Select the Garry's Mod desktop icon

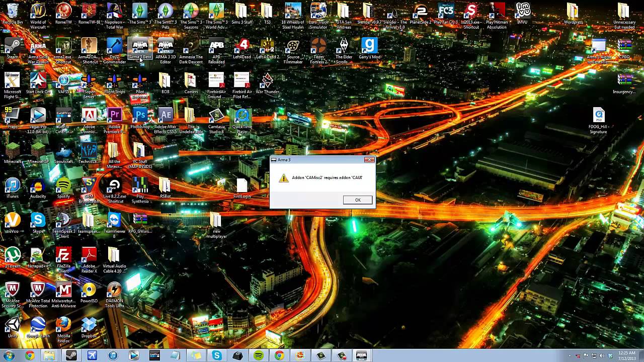pos(369,49)
